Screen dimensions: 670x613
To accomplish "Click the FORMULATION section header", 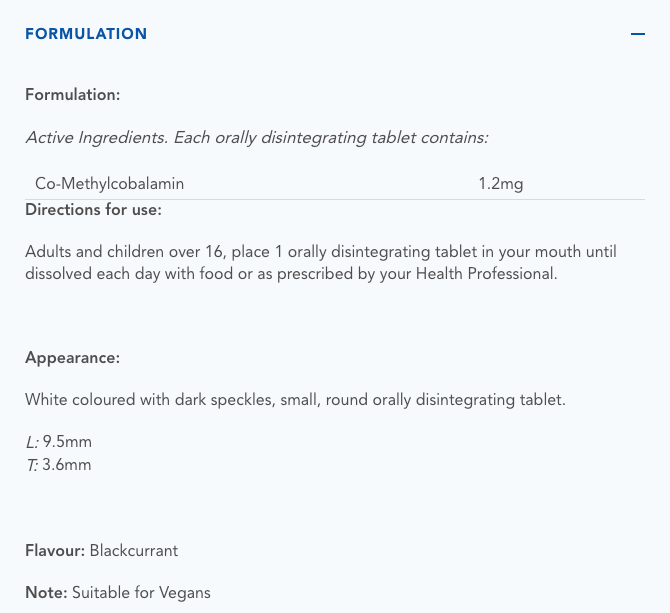I will click(86, 34).
